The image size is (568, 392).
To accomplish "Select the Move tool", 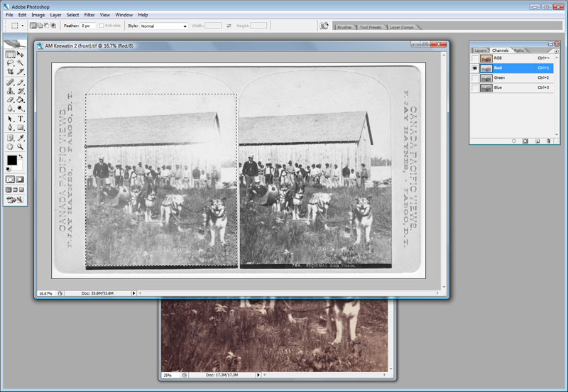I will pyautogui.click(x=21, y=54).
